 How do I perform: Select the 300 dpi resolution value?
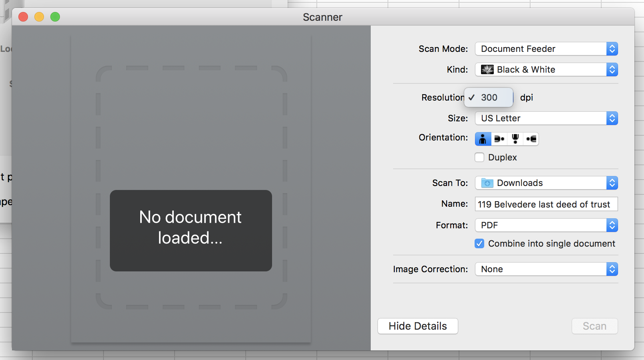[490, 97]
